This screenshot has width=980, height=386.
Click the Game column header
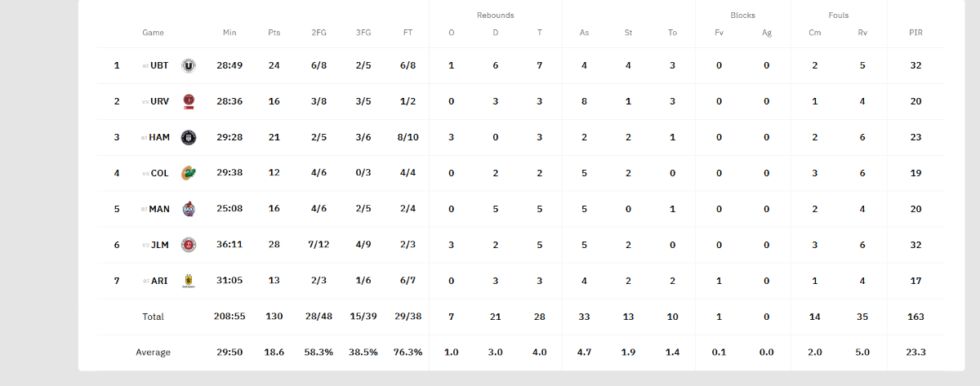[154, 33]
